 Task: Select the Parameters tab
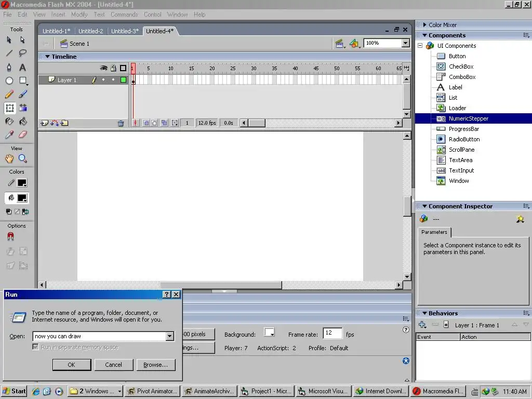pos(434,232)
